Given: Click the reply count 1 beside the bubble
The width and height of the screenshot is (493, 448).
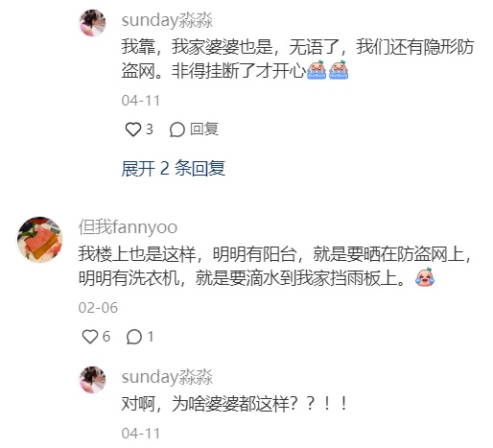Looking at the screenshot, I should 151,337.
